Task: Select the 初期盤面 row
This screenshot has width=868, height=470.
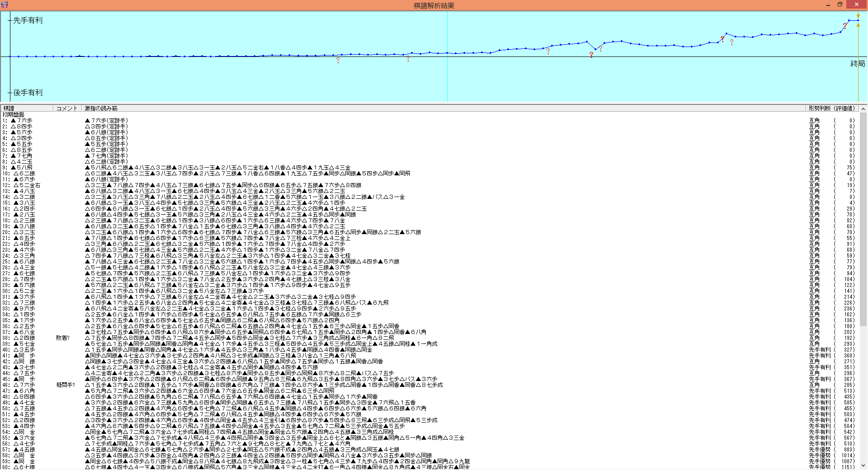Action: coord(14,115)
